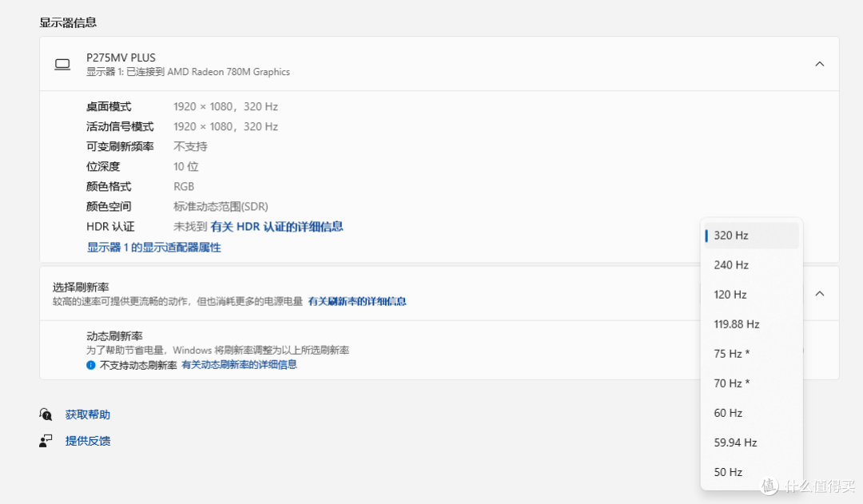Pick the 70 Hz * option
Screen dimensions: 863x504
[x=751, y=383]
